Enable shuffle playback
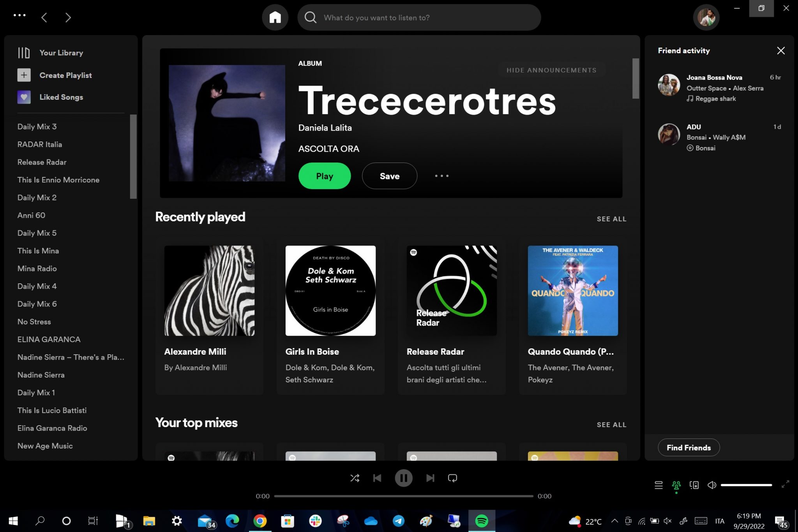Viewport: 798px width, 532px height. coord(355,478)
